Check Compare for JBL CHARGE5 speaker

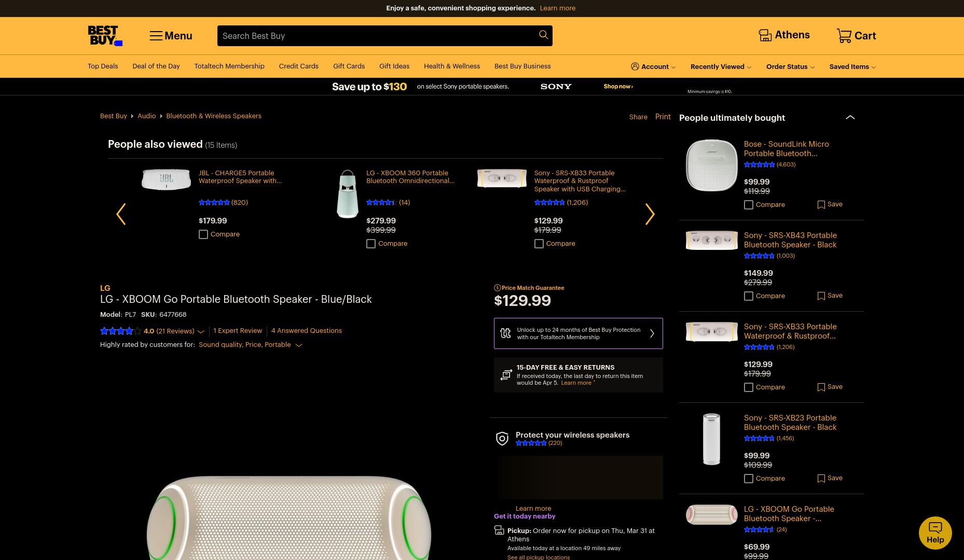pos(203,234)
